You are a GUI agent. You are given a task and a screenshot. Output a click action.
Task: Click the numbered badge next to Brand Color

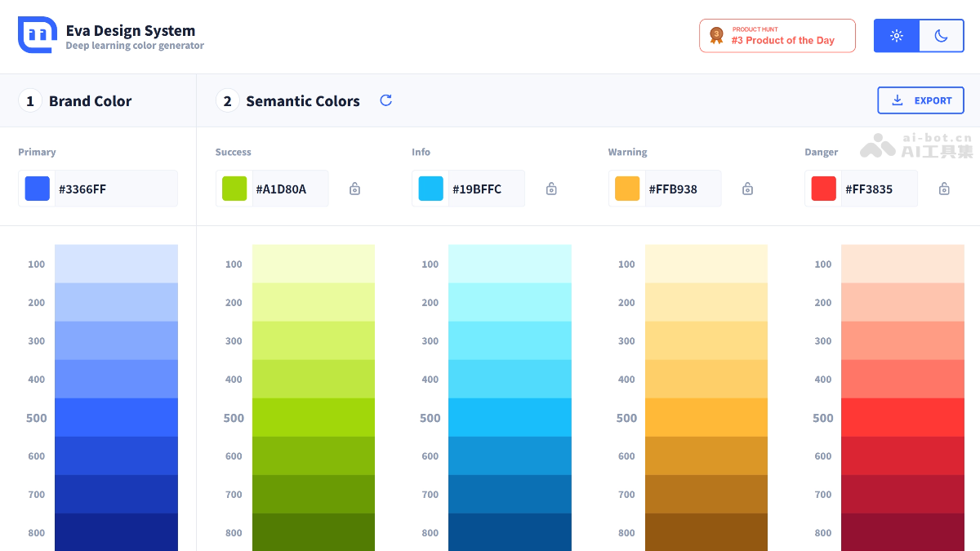click(x=30, y=100)
